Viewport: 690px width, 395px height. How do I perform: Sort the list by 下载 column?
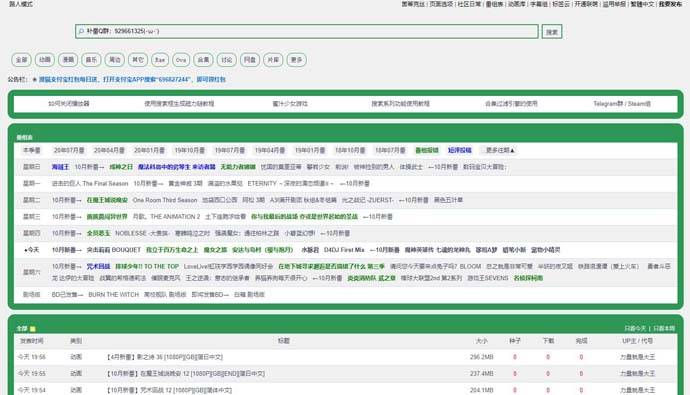point(548,341)
